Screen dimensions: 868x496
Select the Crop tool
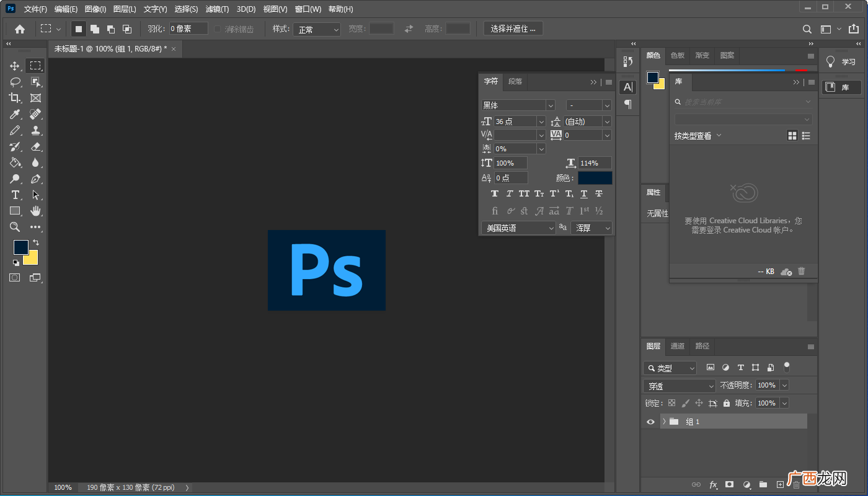click(x=15, y=98)
